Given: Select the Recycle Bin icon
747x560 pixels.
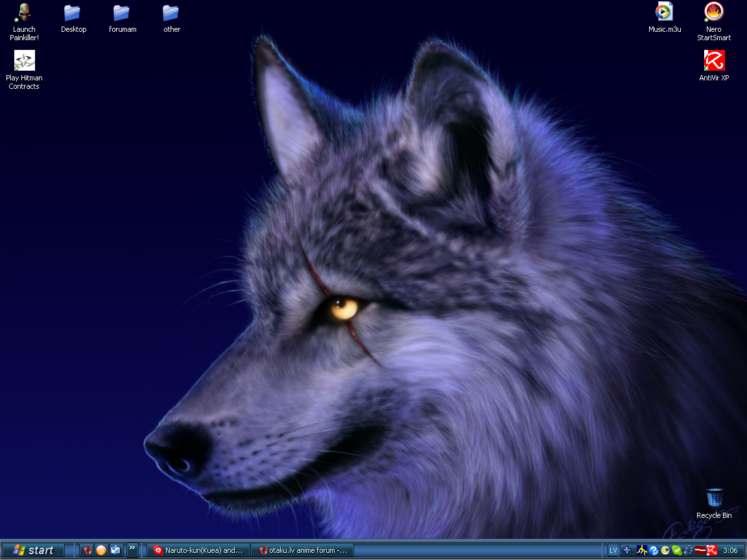Looking at the screenshot, I should 714,504.
